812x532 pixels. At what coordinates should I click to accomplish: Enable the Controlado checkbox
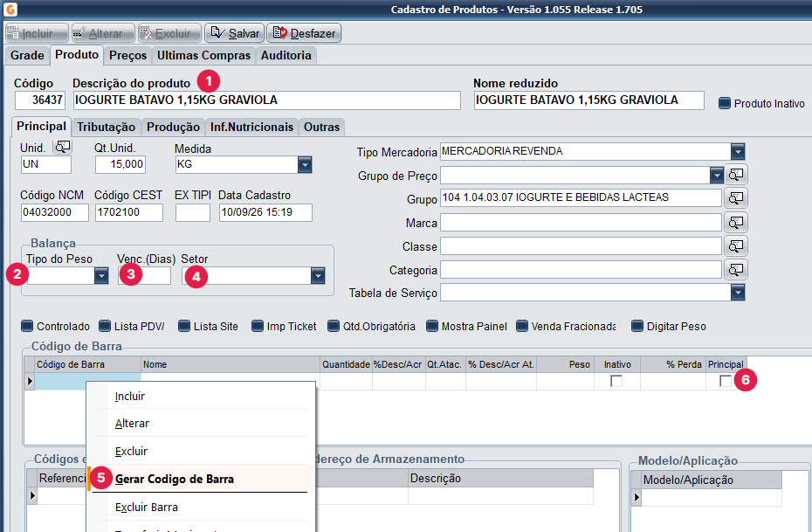point(27,327)
